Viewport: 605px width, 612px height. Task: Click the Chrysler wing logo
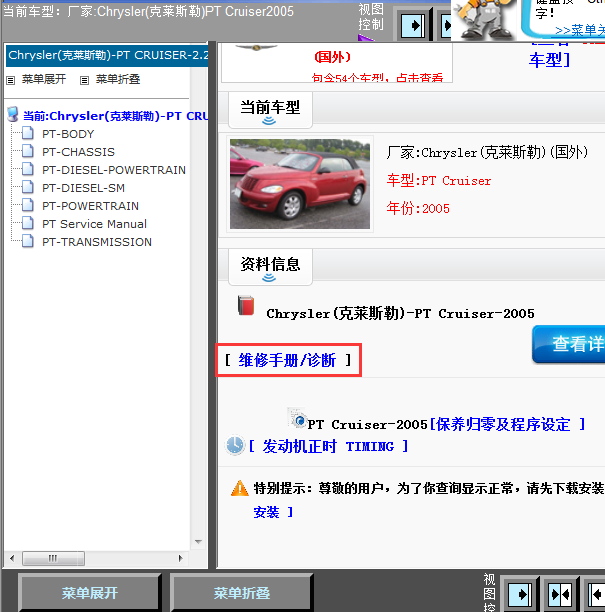tap(256, 47)
